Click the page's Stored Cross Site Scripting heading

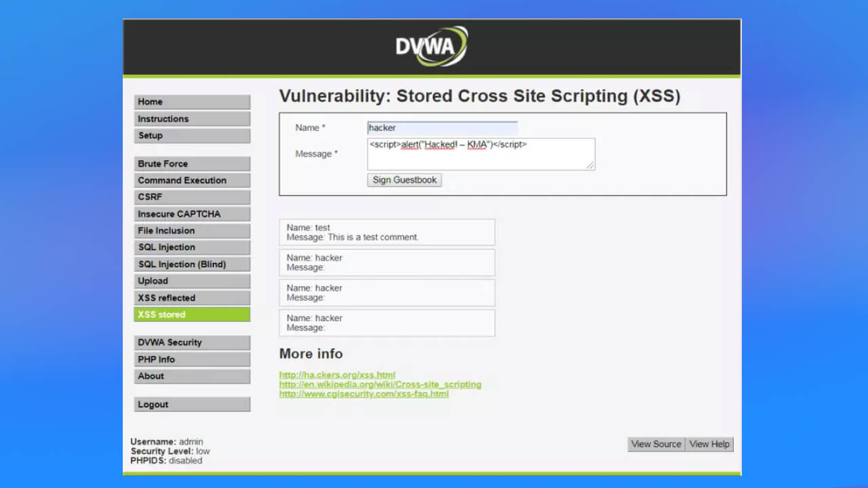coord(479,96)
